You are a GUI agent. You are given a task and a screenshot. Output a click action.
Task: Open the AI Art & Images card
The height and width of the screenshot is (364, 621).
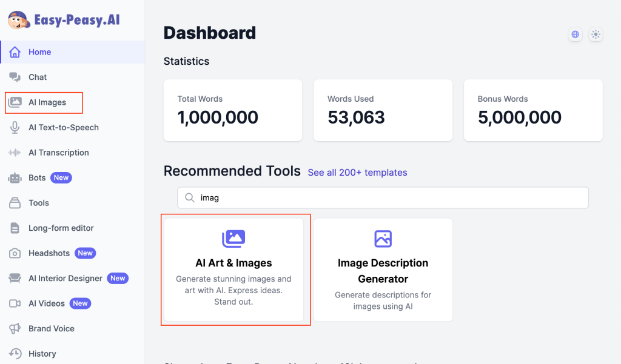(x=233, y=270)
